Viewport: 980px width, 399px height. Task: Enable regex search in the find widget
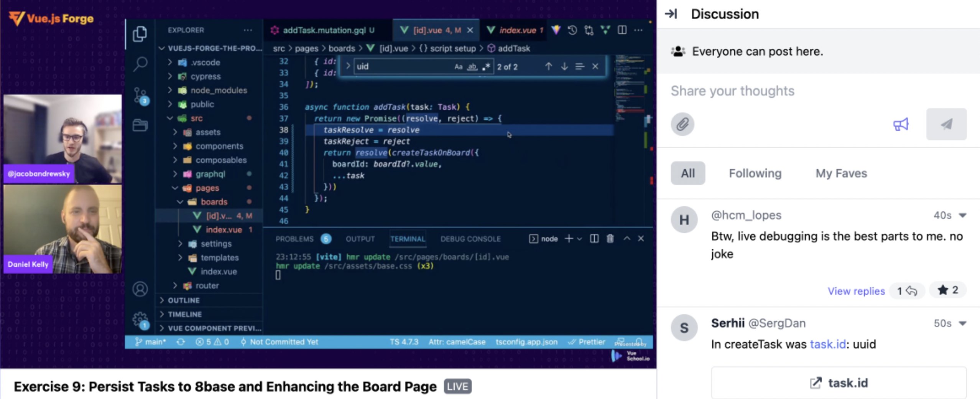click(486, 66)
